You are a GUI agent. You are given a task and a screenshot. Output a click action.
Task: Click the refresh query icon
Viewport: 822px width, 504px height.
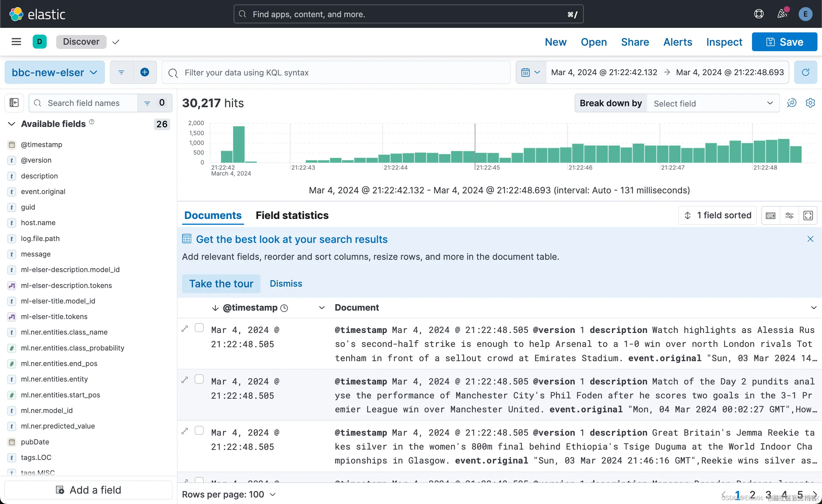(805, 72)
